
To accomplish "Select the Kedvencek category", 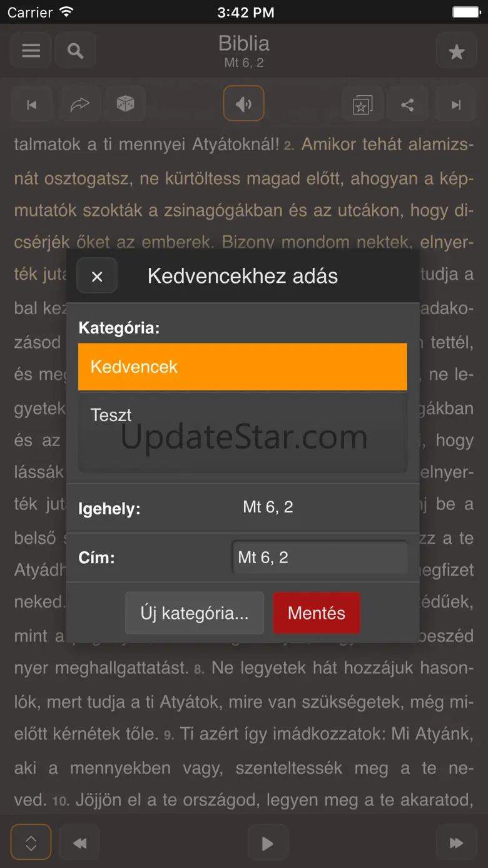I will (243, 367).
